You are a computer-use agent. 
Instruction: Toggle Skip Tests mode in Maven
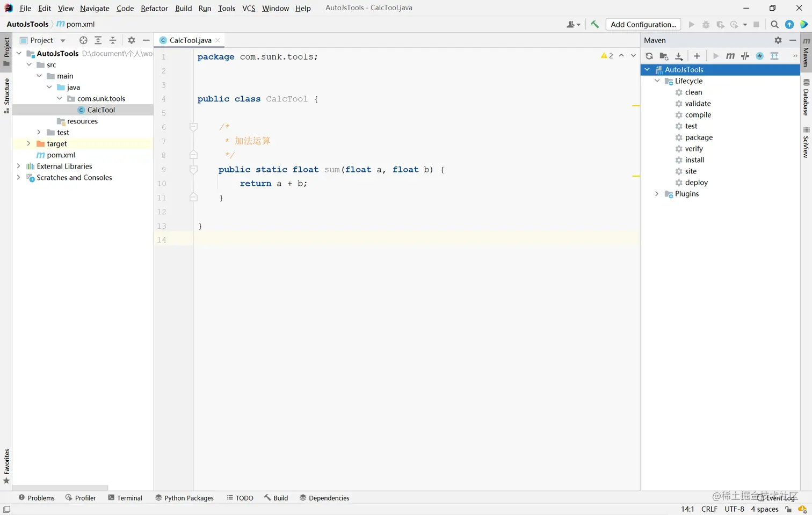(x=759, y=56)
